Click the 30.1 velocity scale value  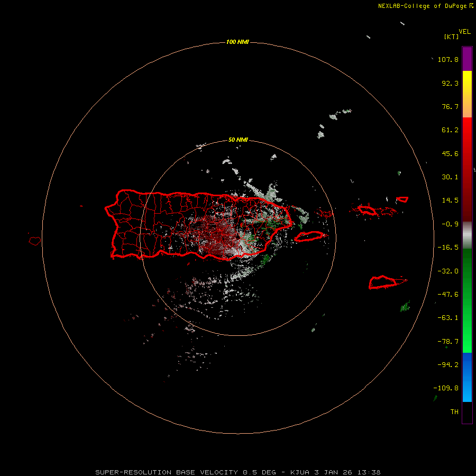pyautogui.click(x=450, y=177)
